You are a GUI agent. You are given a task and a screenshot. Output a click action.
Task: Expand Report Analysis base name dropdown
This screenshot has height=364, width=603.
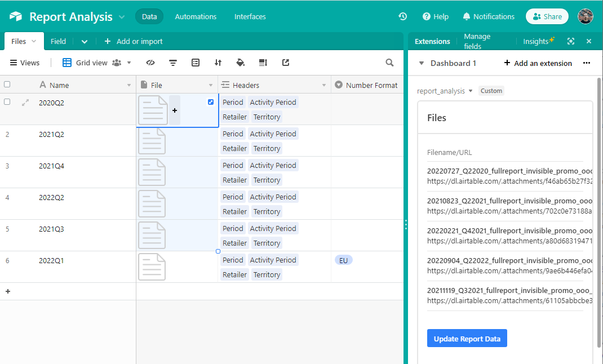pos(122,17)
